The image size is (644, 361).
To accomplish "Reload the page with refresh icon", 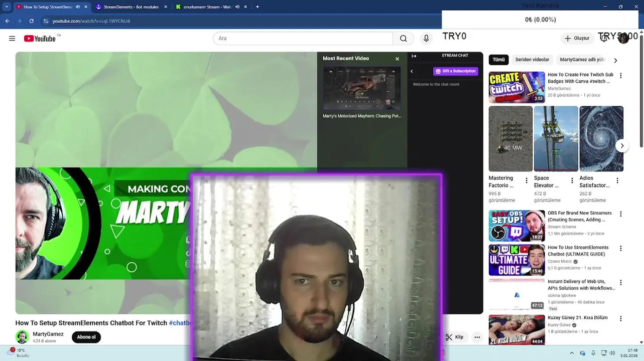I will coord(32,21).
